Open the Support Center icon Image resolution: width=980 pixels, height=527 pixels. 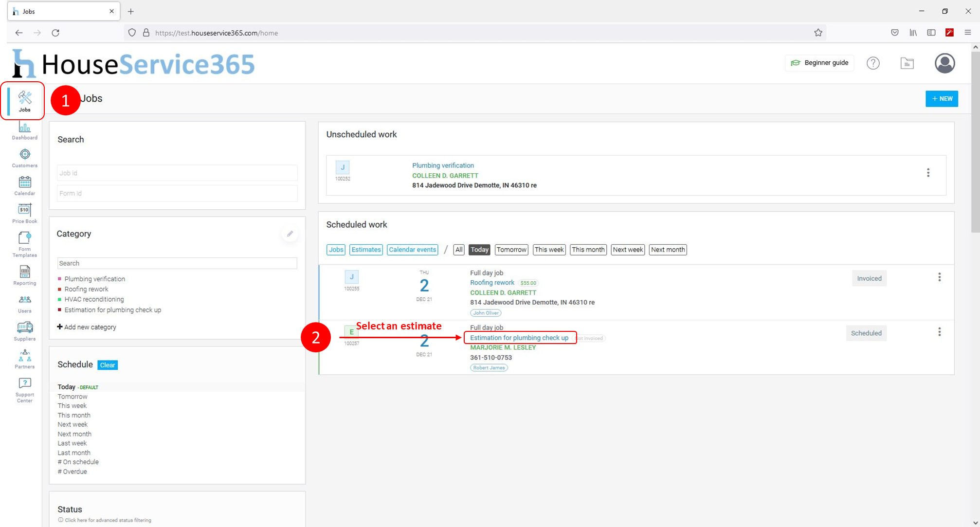point(24,390)
